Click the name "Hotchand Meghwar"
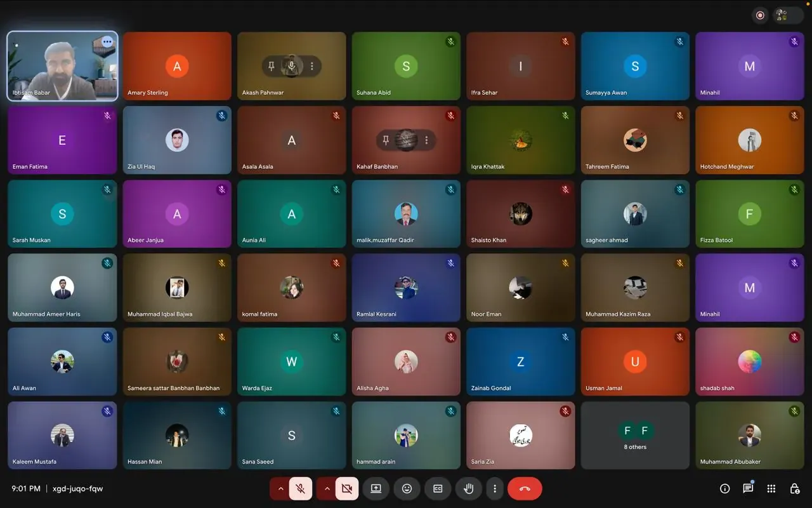Viewport: 812px width, 508px height. coord(727,166)
